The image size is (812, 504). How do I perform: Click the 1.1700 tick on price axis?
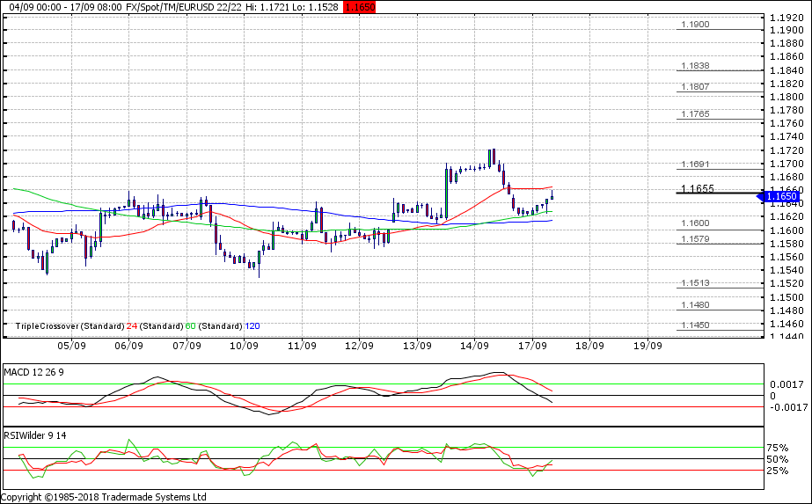[x=786, y=164]
